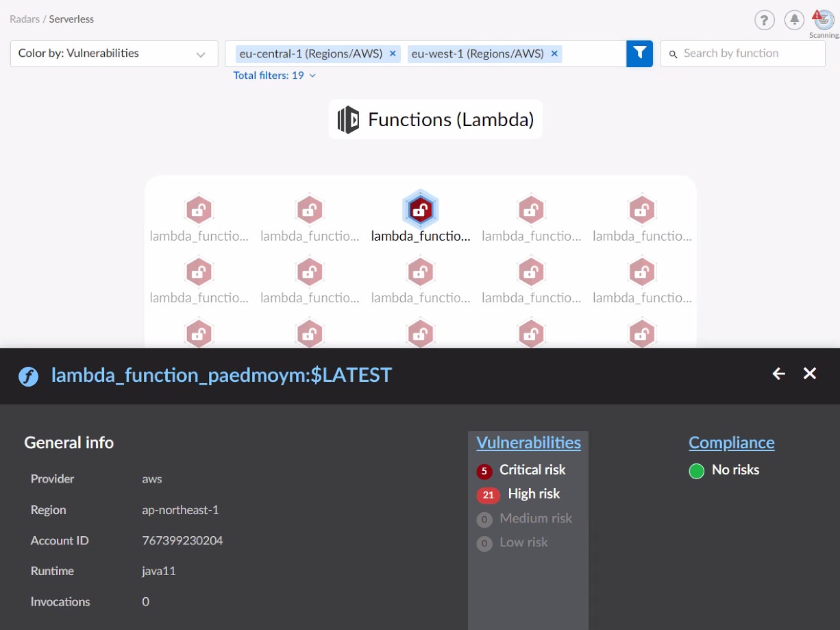Click the Serverless breadcrumb item
840x630 pixels.
(71, 19)
